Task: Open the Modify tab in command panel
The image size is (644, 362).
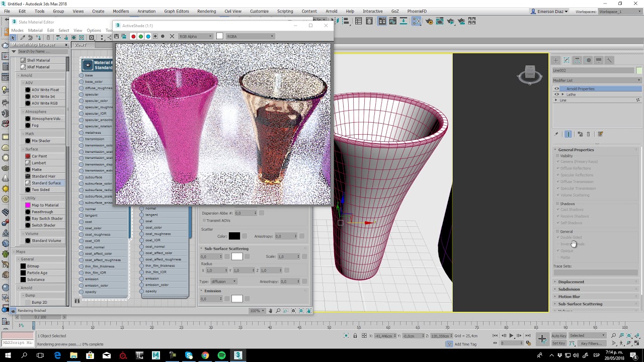Action: (x=567, y=60)
